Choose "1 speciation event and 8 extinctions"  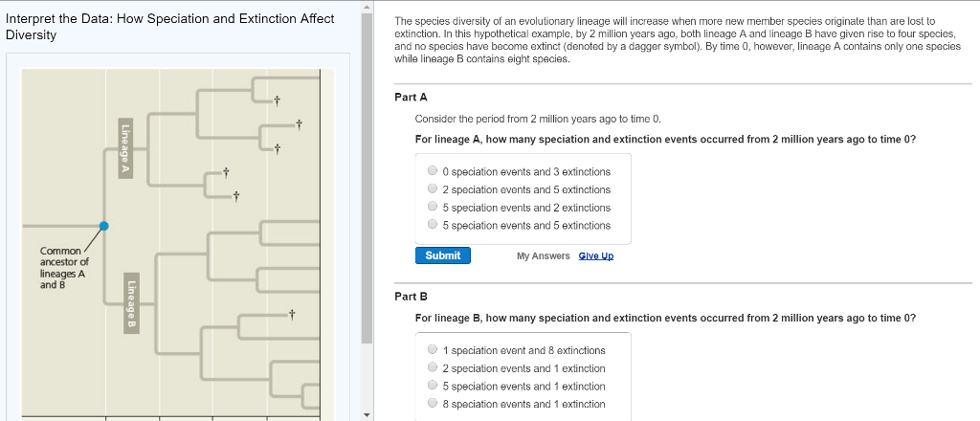pos(433,350)
